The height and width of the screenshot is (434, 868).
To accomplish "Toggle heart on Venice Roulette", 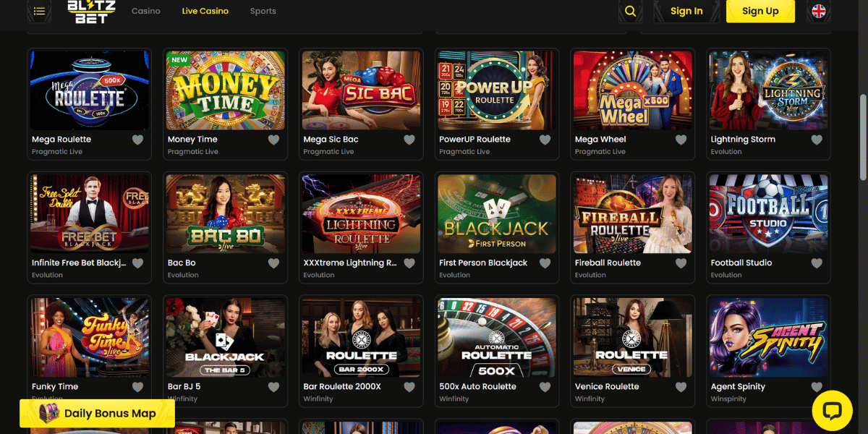I will [681, 387].
